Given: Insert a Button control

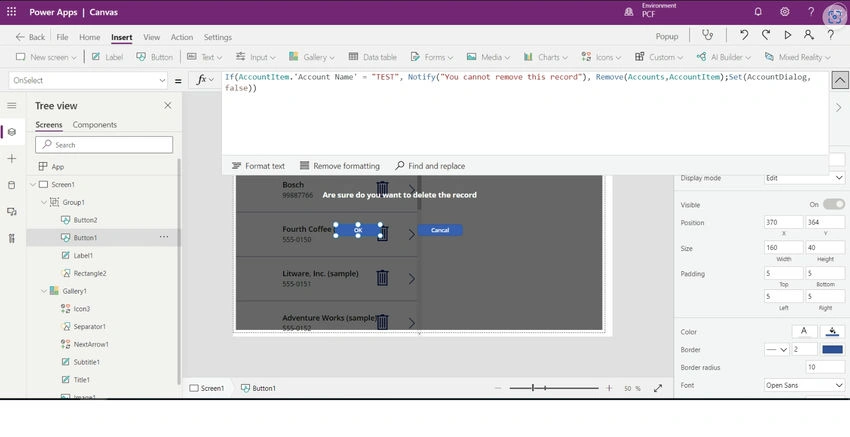Looking at the screenshot, I should (x=154, y=57).
